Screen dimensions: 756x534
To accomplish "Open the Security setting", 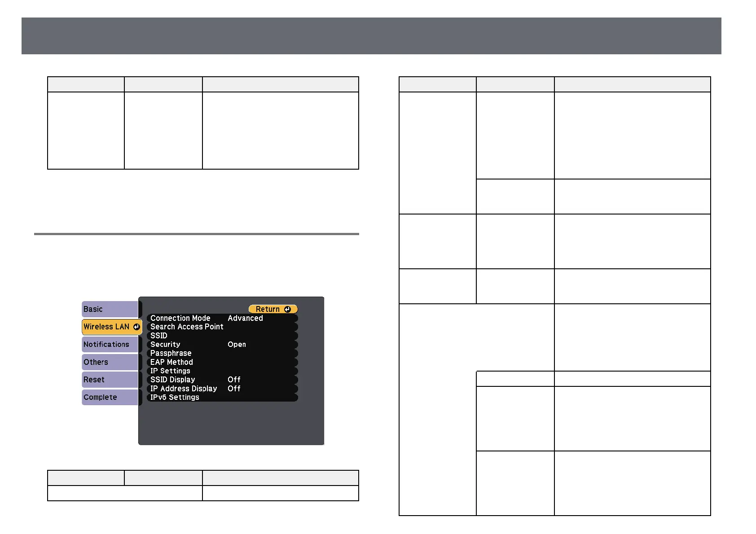I will [222, 345].
